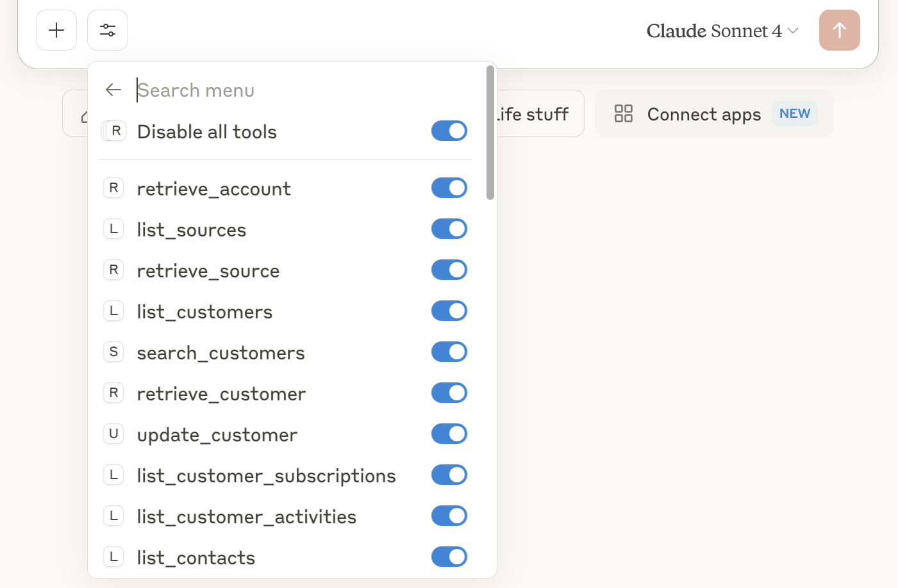Switch off the retrieve_customer tool
The height and width of the screenshot is (588, 898).
[449, 393]
